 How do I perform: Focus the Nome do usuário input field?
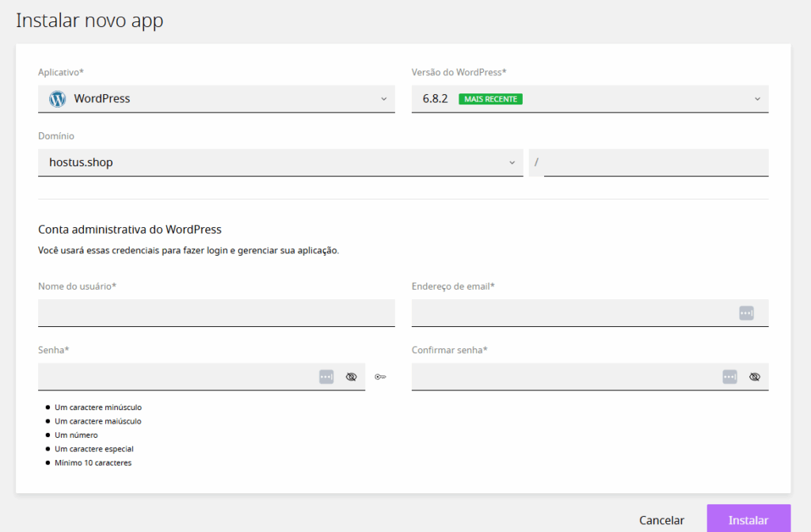point(216,313)
